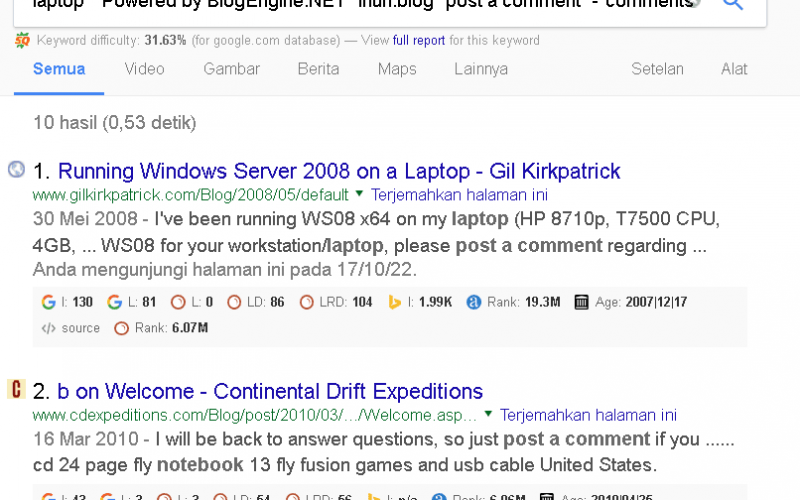
Task: Open the Setelan menu
Action: coord(657,69)
